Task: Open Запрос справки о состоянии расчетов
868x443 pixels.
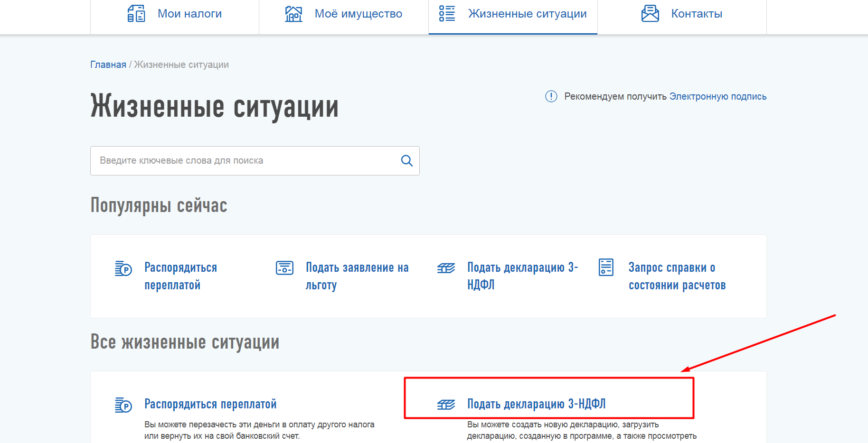Action: (x=677, y=276)
